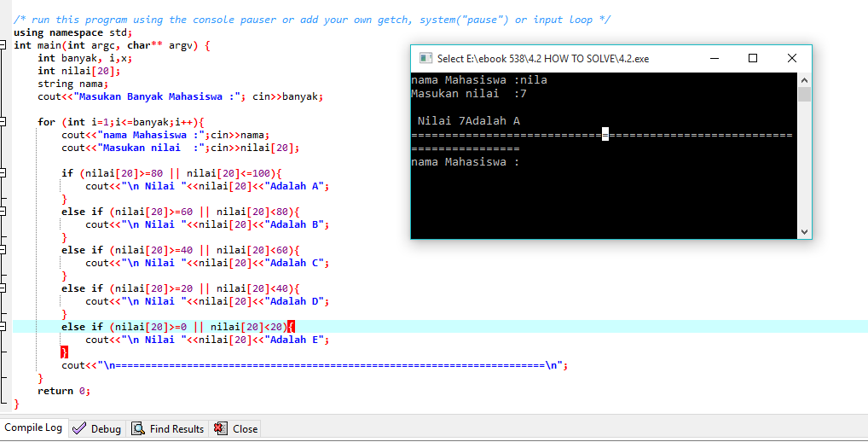868x442 pixels.
Task: Click console output 'Nilai 7Adalah A'
Action: coord(469,121)
